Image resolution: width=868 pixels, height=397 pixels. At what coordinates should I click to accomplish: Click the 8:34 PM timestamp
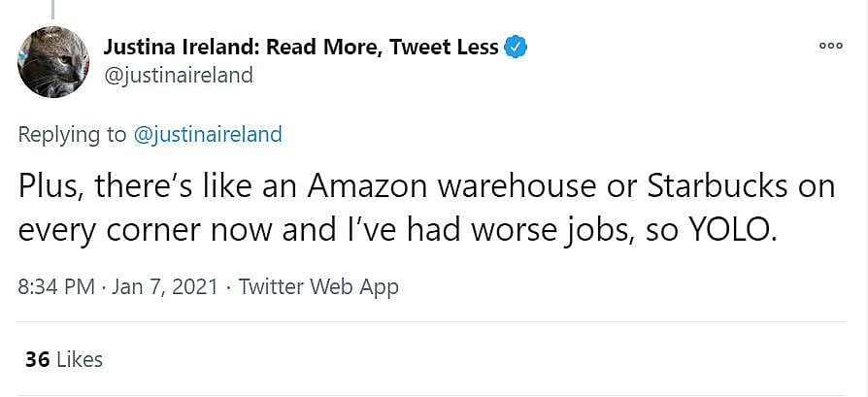tap(58, 286)
